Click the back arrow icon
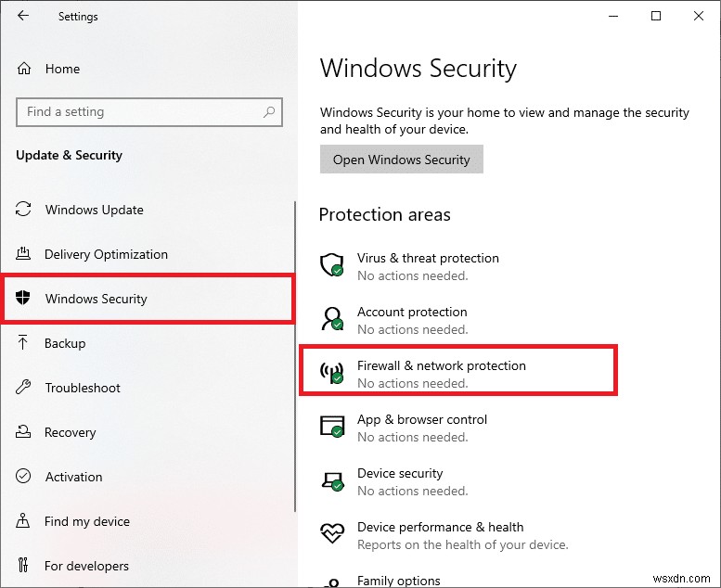The height and width of the screenshot is (588, 721). [23, 16]
